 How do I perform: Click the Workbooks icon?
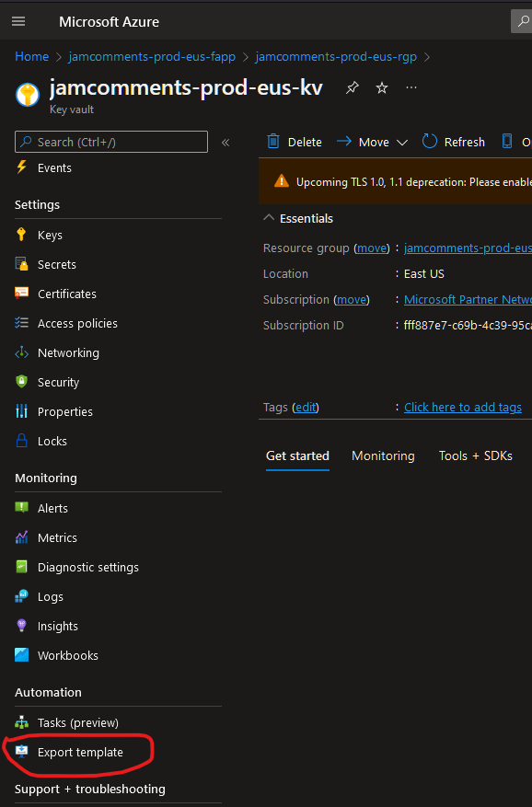22,654
